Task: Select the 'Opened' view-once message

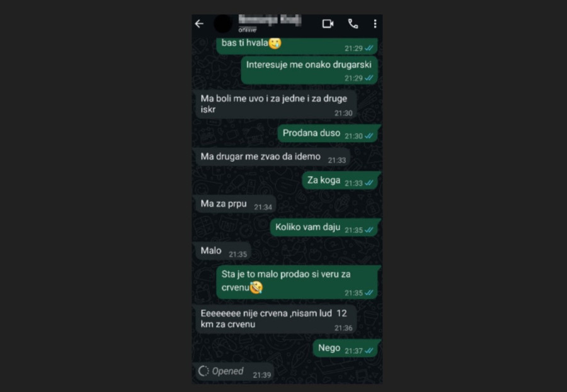Action: 235,372
